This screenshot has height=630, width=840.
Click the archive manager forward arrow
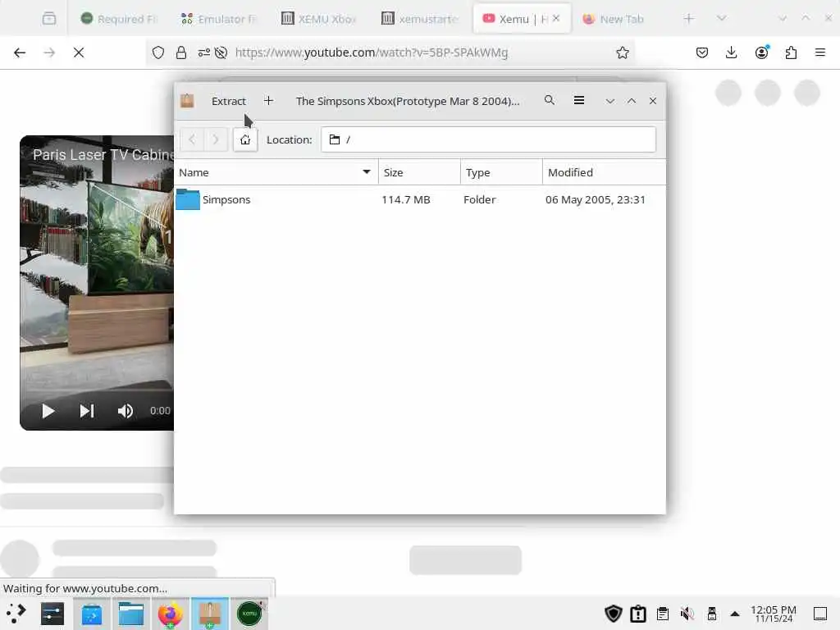coord(216,139)
